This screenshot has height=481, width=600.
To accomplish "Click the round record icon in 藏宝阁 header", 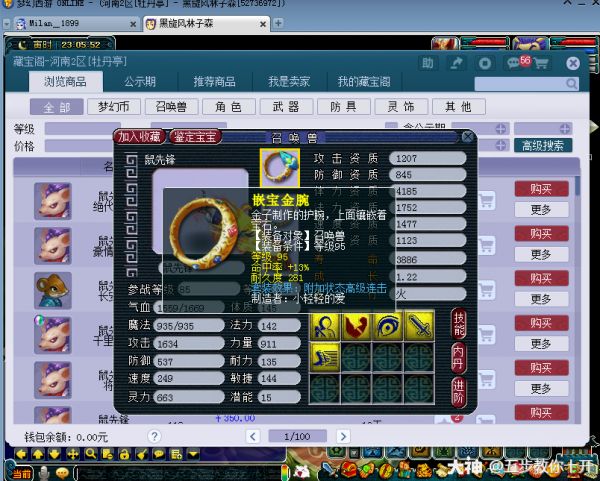I will pos(484,63).
